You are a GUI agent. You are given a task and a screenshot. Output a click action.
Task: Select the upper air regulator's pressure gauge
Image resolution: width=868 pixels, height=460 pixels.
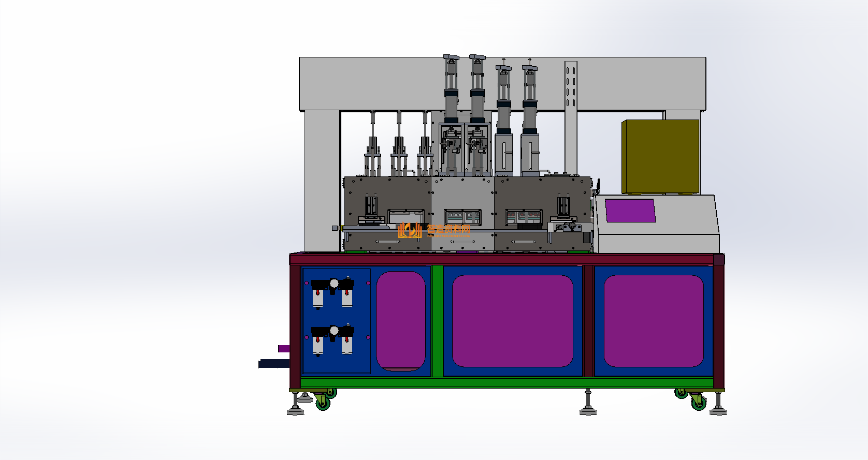pyautogui.click(x=334, y=283)
